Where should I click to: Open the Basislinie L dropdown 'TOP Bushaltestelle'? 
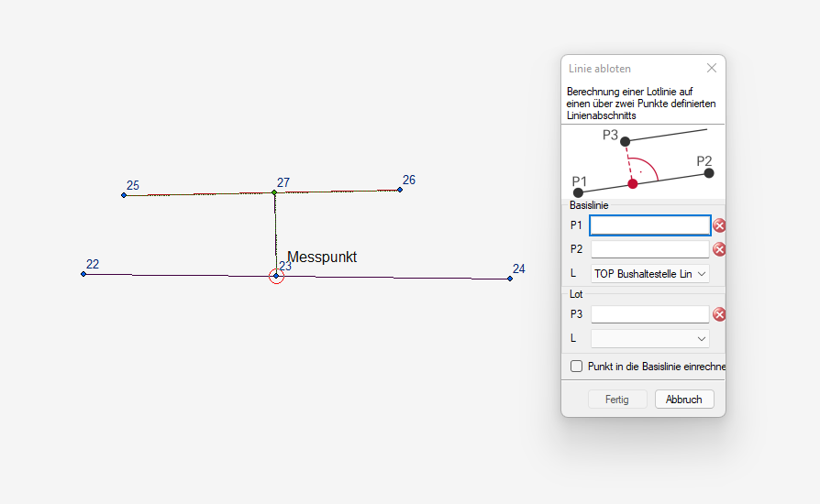649,274
